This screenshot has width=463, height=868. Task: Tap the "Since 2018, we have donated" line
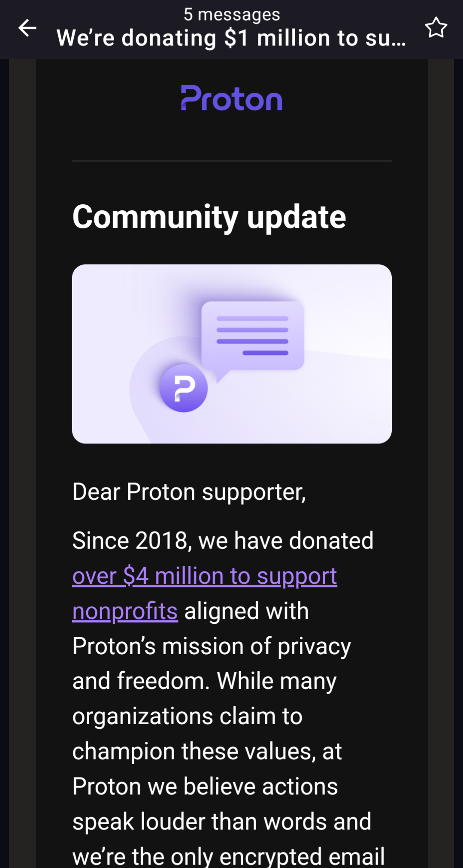tap(223, 540)
